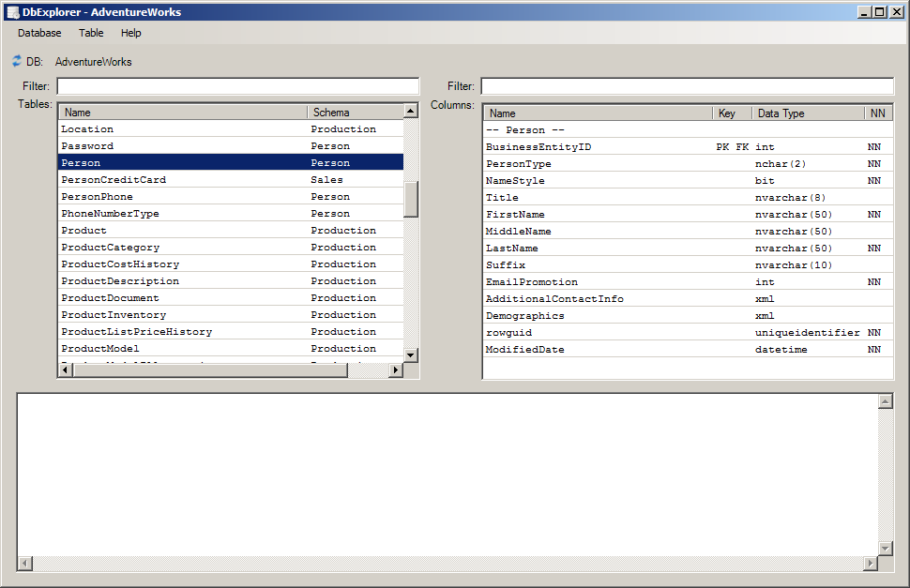Select the ProductModel table row
Screen dimensions: 910x588
[231, 347]
